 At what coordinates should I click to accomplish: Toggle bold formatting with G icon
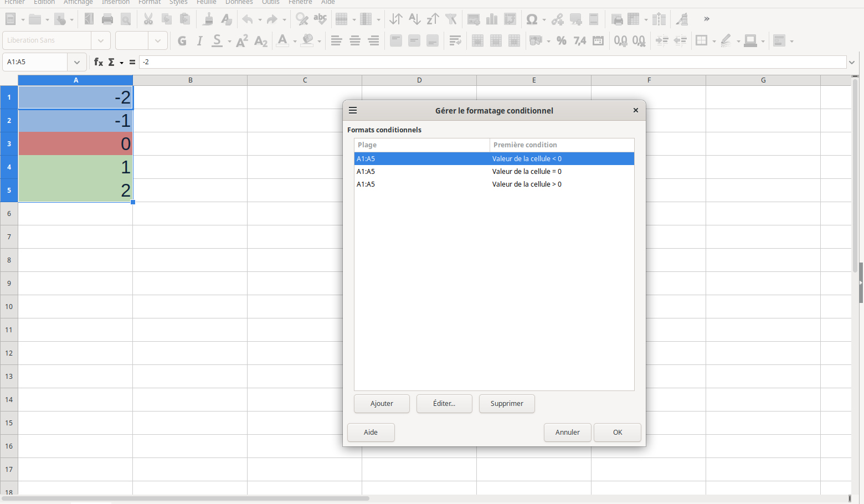182,40
